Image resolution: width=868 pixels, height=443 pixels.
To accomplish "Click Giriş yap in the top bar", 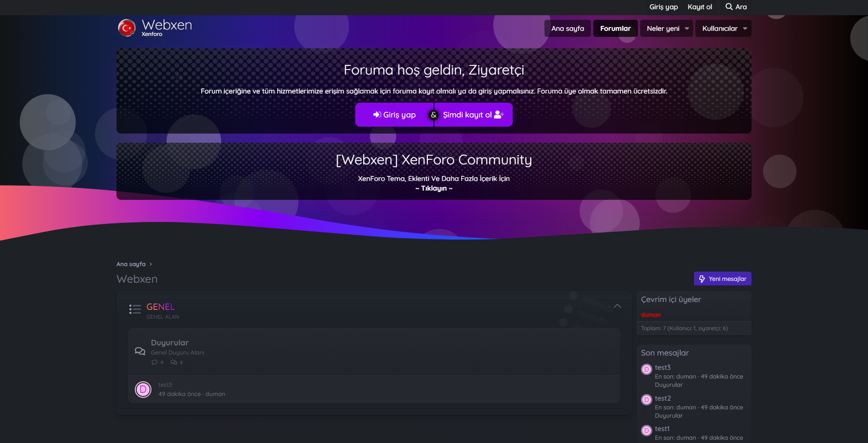I will point(663,7).
